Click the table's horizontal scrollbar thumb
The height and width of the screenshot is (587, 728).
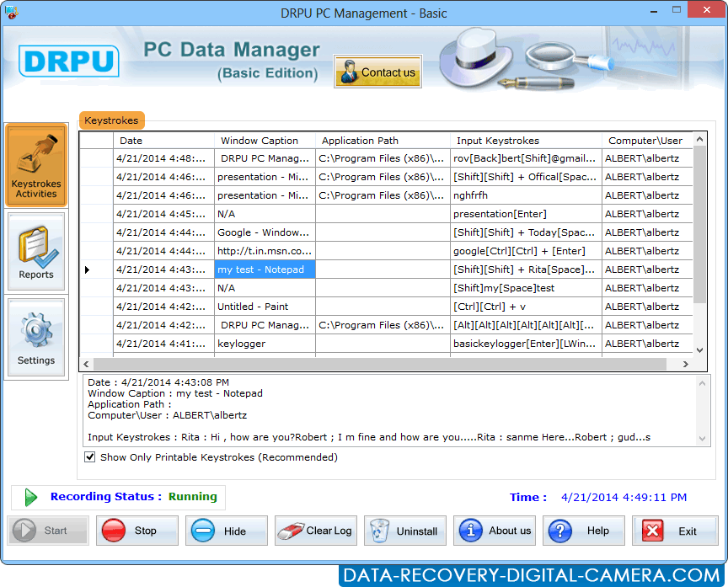(380, 365)
